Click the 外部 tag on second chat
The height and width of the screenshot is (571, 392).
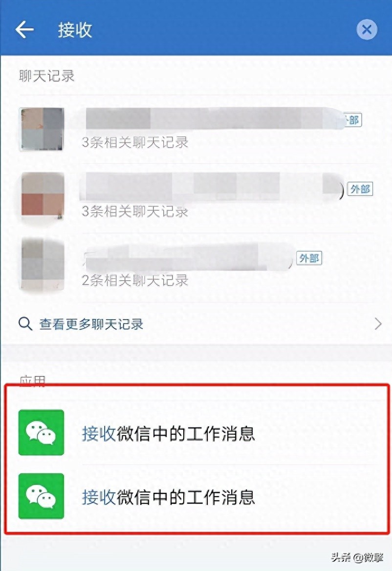(x=360, y=189)
